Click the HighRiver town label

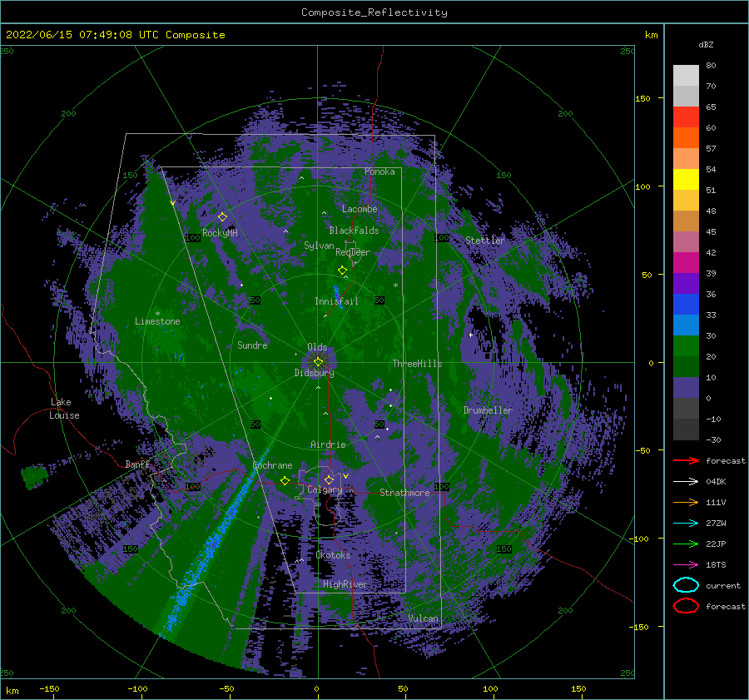pyautogui.click(x=345, y=584)
